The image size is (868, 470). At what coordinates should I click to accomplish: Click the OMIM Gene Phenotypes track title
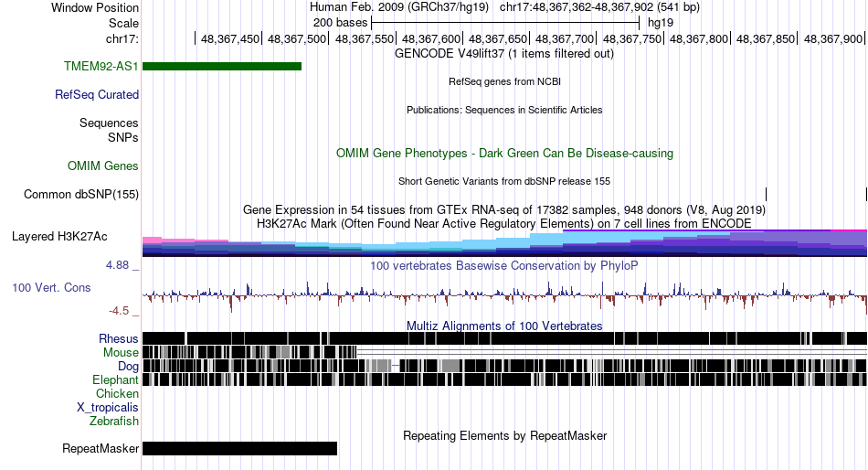[504, 153]
